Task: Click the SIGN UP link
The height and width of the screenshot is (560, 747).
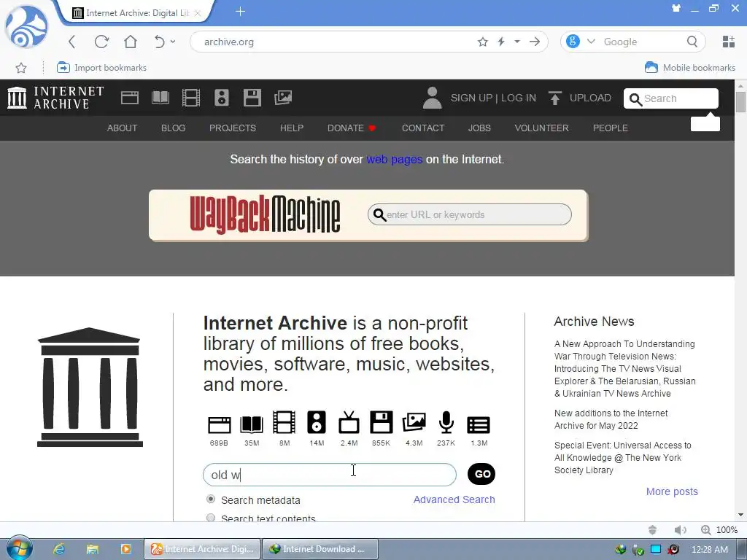Action: click(472, 98)
